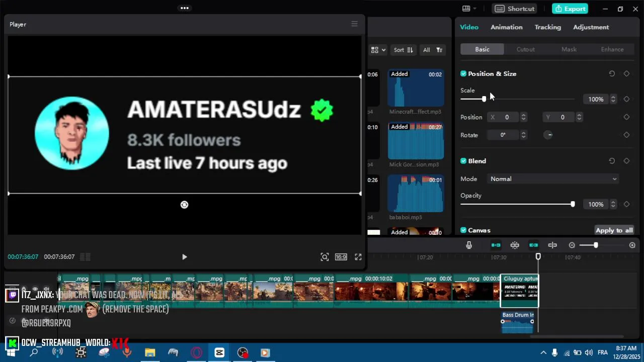Select the Mick Gordon mp3 thumbnail

416,141
